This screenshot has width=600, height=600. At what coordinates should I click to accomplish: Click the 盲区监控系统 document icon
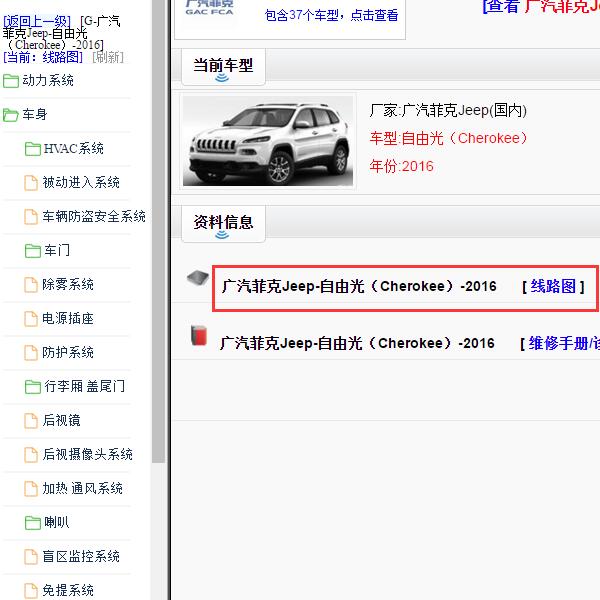31,556
